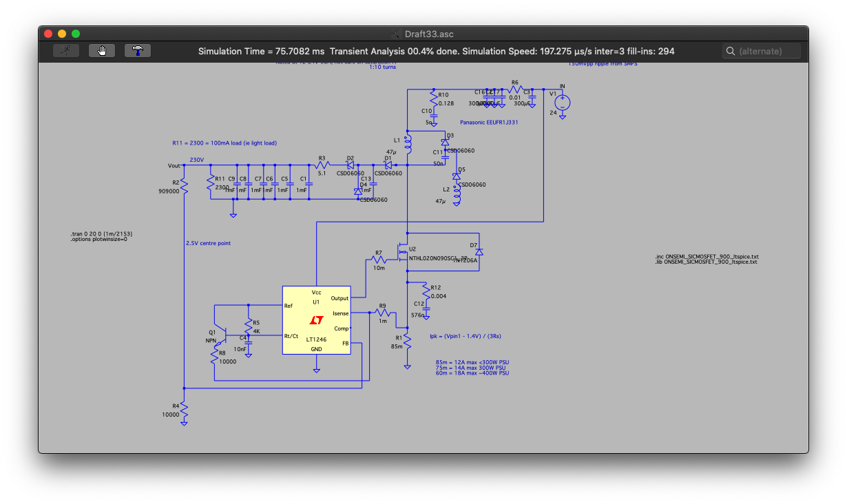Click the document icon beside Draft33.asc title

point(395,34)
